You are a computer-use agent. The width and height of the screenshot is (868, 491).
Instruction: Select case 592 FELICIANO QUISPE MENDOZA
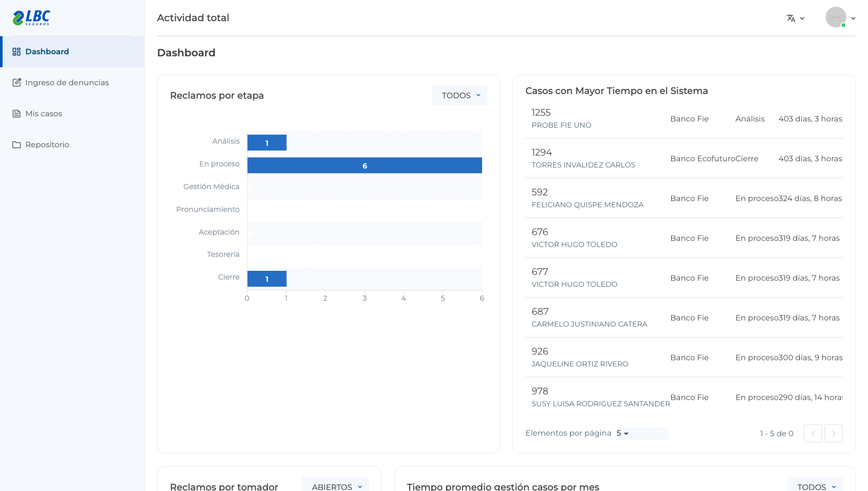(x=684, y=198)
